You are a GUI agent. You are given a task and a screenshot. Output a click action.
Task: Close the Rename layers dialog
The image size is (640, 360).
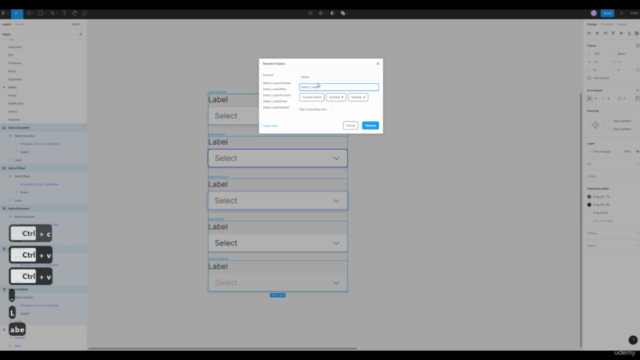pos(378,64)
